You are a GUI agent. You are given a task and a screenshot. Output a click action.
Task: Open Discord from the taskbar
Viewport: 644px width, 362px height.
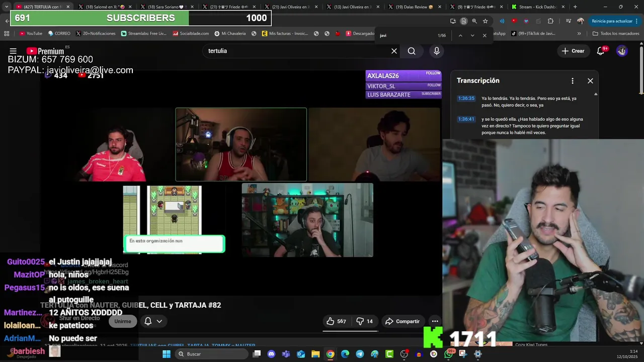pyautogui.click(x=272, y=354)
